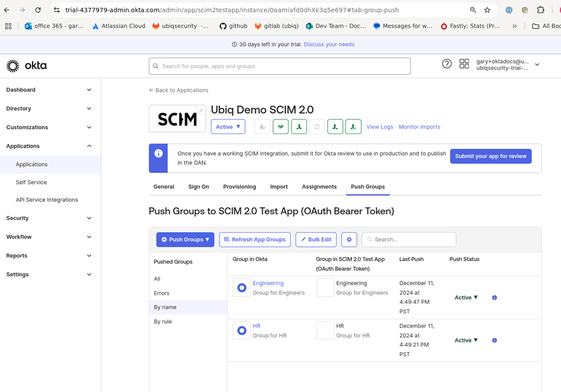This screenshot has height=392, width=561.
Task: Open the View Logs link
Action: (x=380, y=127)
